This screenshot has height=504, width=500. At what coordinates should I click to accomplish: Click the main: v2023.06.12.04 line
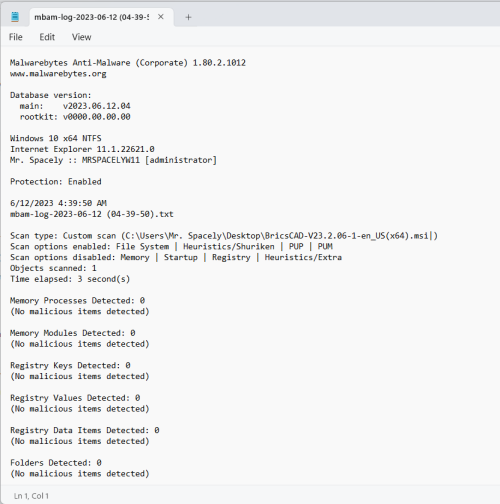(75, 106)
